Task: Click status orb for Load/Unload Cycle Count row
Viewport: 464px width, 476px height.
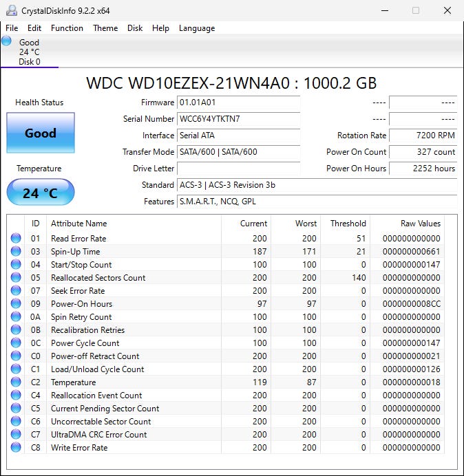Action: pos(16,369)
